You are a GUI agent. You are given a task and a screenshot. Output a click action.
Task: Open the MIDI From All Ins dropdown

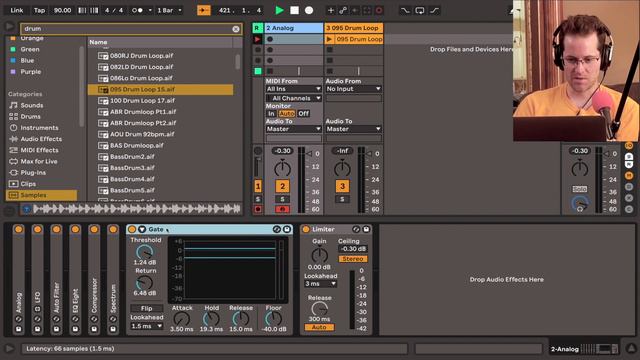pos(293,89)
